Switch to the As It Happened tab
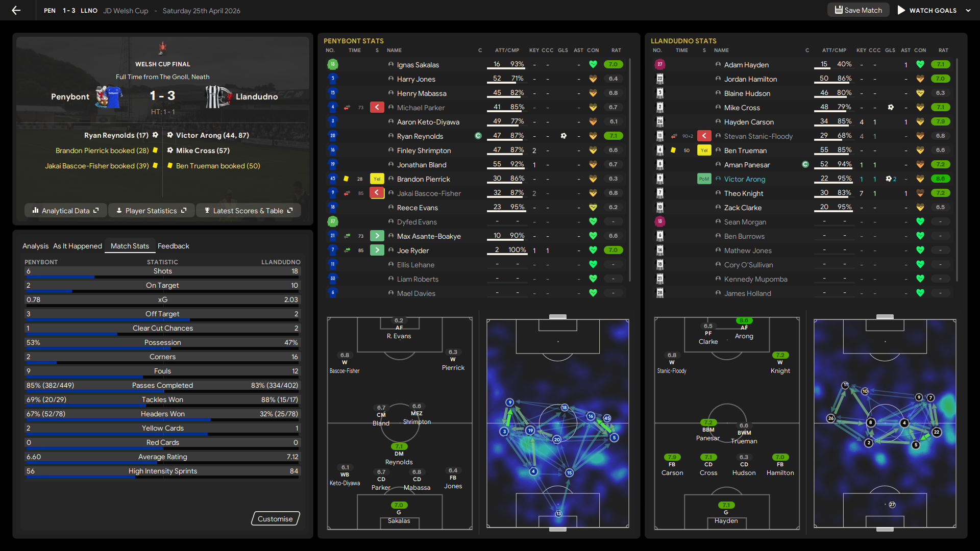980x551 pixels. [x=78, y=246]
